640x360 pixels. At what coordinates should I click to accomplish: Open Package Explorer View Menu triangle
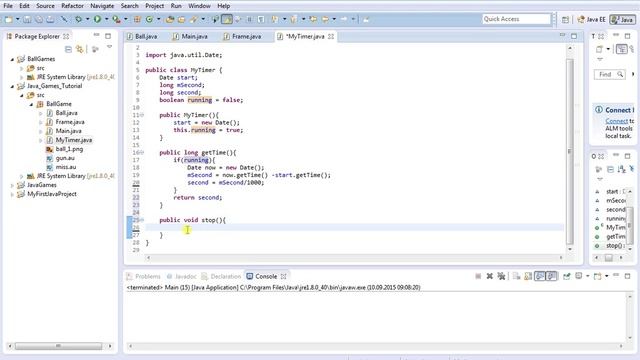pyautogui.click(x=109, y=47)
